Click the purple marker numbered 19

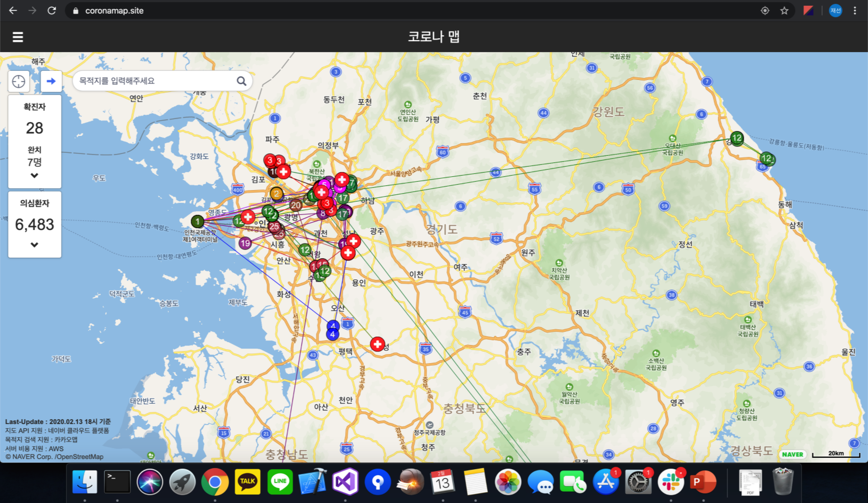click(245, 243)
